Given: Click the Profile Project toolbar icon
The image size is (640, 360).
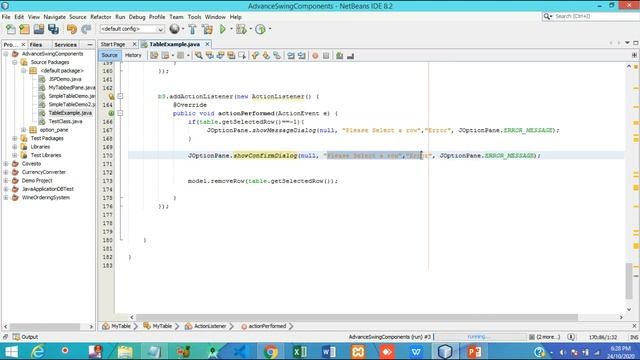Looking at the screenshot, I should pyautogui.click(x=260, y=29).
